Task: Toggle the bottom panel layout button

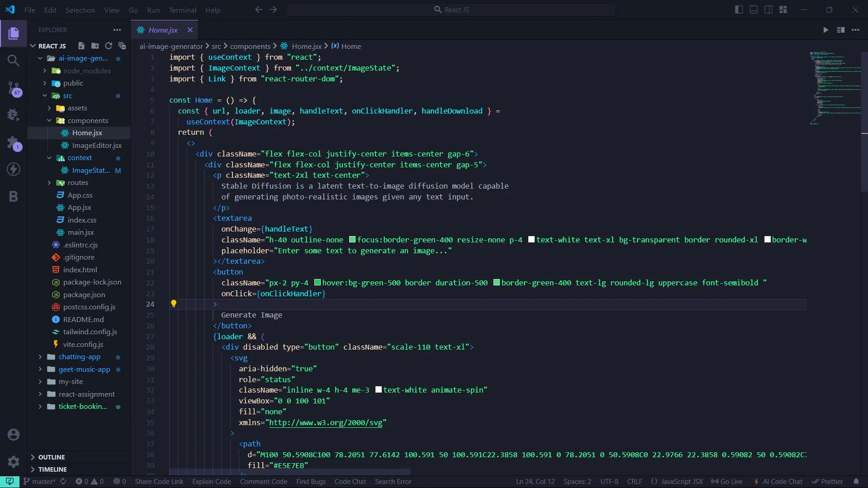Action: coord(754,9)
